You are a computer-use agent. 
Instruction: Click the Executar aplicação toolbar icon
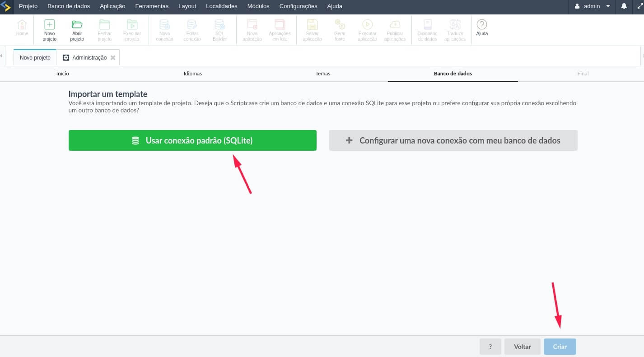pos(367,30)
